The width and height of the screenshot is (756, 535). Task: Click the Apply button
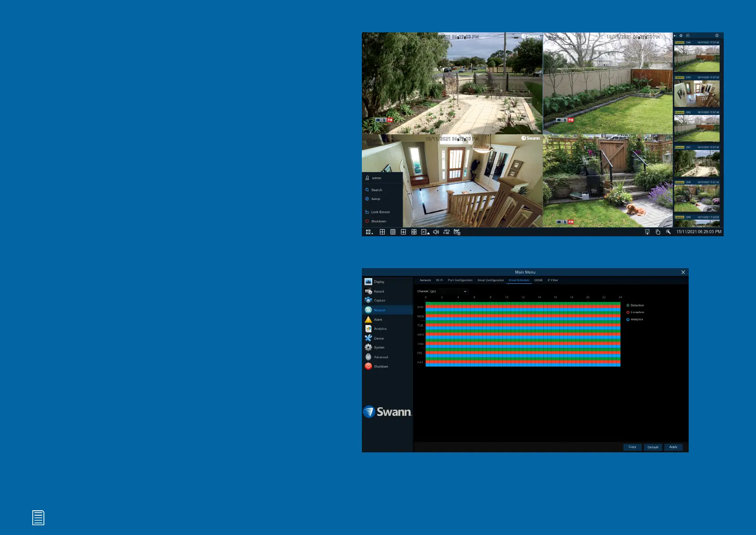click(x=673, y=447)
